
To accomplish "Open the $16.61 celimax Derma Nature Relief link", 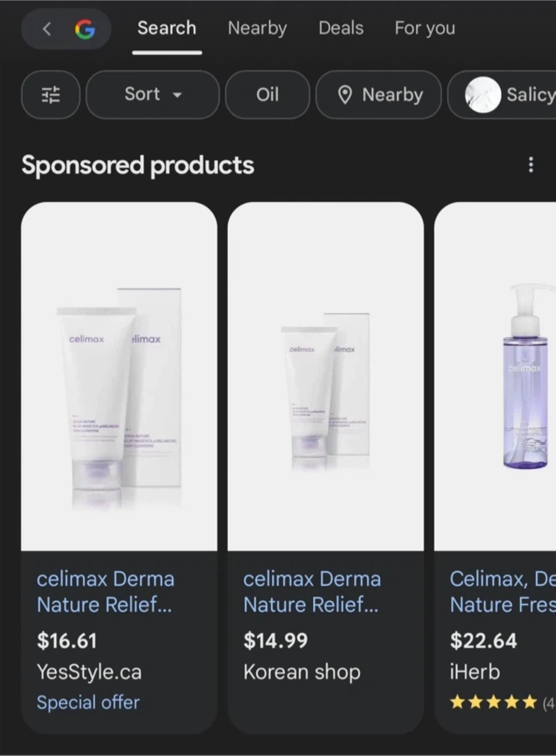I will [x=106, y=592].
